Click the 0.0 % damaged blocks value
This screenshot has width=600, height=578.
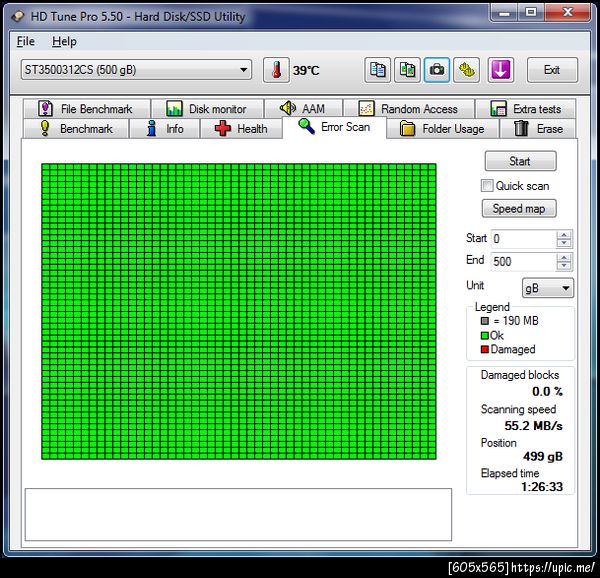547,391
